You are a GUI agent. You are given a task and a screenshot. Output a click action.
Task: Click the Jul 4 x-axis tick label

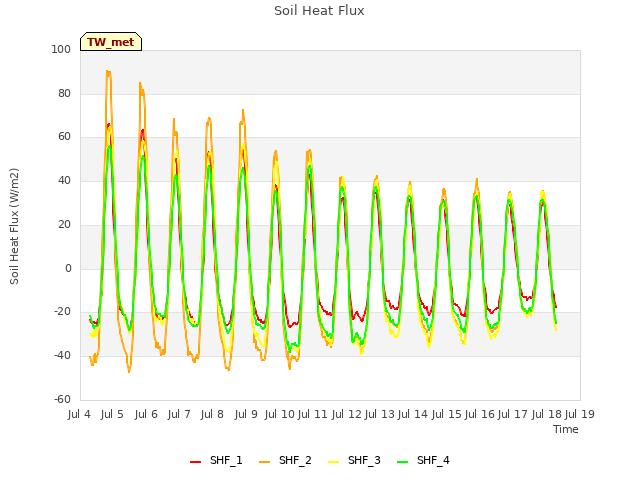[x=79, y=414]
